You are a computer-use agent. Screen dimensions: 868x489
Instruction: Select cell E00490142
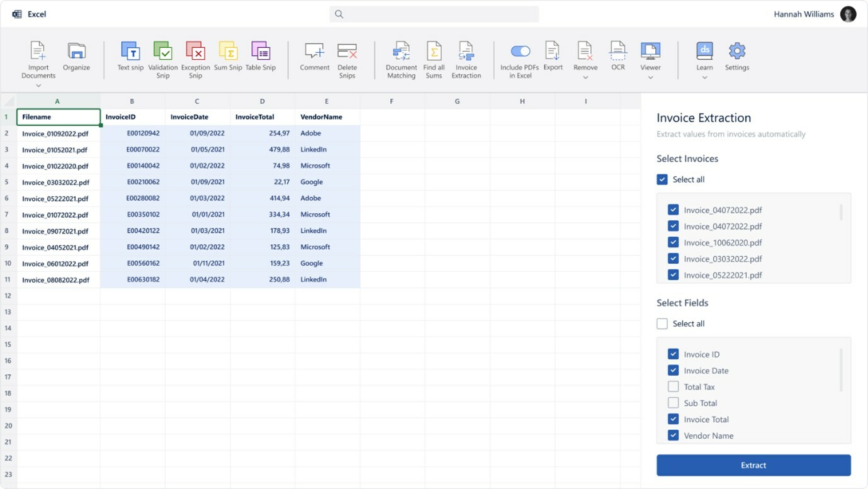click(x=133, y=247)
